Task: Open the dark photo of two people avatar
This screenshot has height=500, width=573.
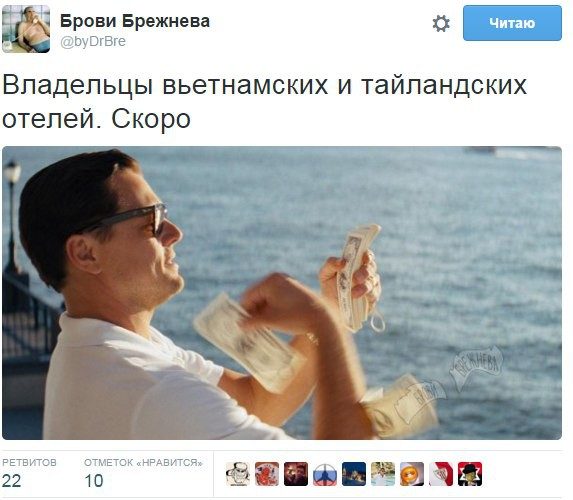Action: pos(296,474)
